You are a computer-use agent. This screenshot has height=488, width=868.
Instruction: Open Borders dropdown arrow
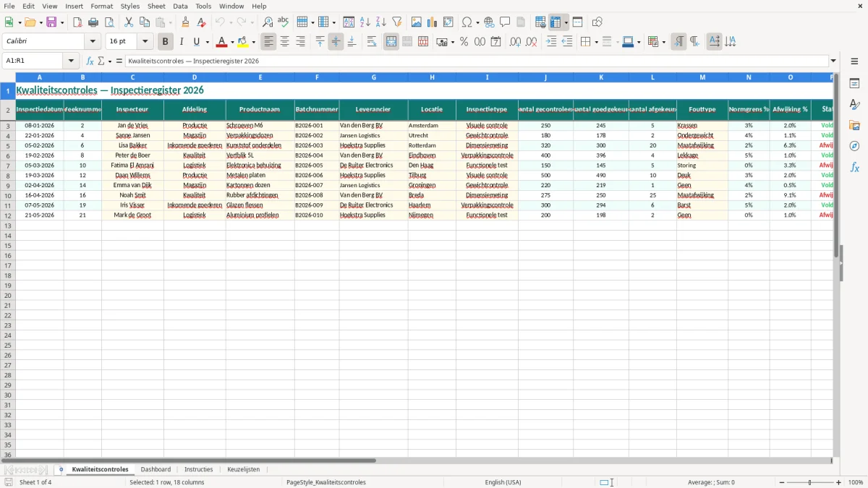(x=595, y=42)
